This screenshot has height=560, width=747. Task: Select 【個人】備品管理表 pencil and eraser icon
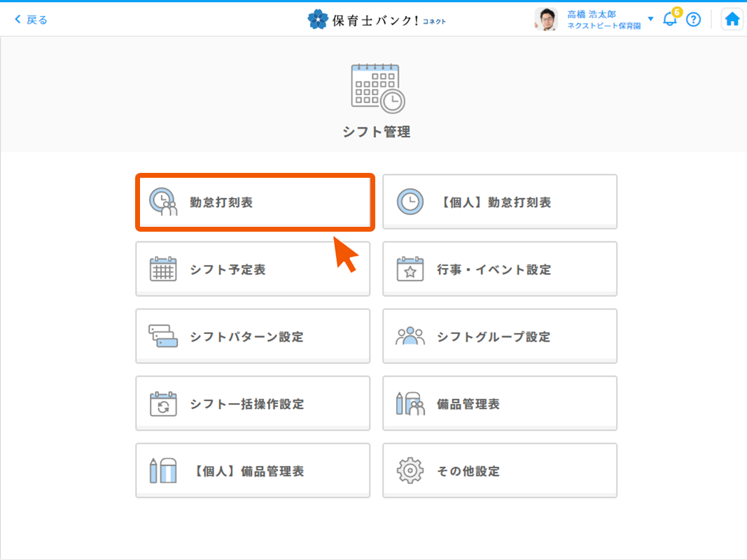click(x=163, y=471)
